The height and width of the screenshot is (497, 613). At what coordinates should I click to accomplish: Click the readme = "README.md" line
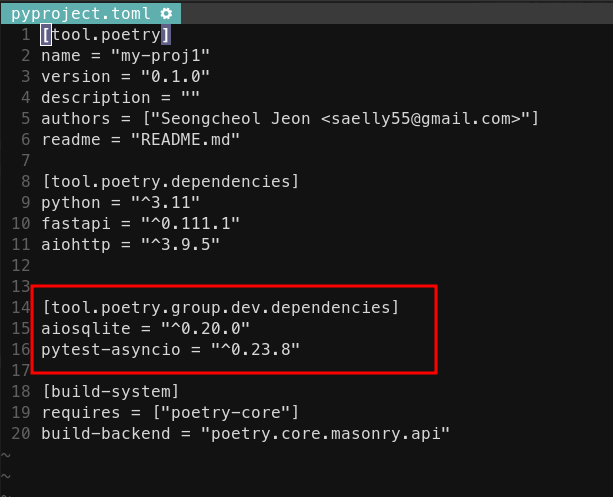point(140,140)
